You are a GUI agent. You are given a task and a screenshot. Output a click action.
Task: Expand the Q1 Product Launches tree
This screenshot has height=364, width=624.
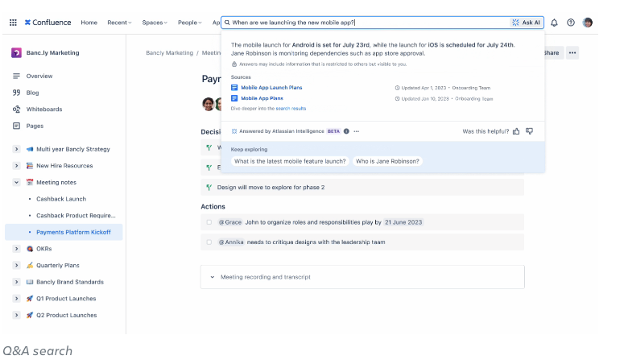click(x=16, y=299)
